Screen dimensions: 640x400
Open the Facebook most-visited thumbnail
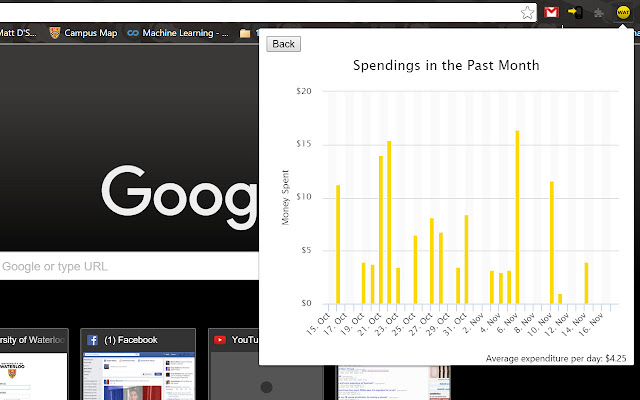(138, 364)
